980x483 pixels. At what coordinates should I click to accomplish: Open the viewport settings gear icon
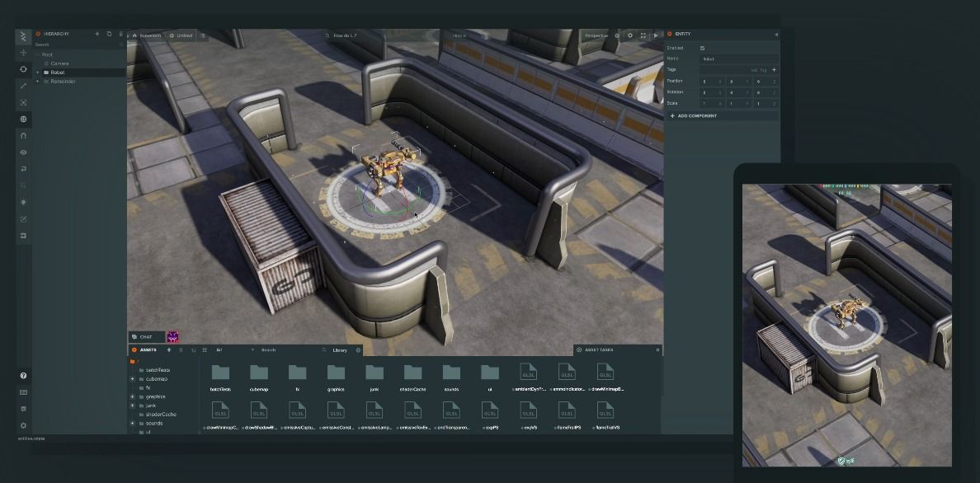point(631,35)
